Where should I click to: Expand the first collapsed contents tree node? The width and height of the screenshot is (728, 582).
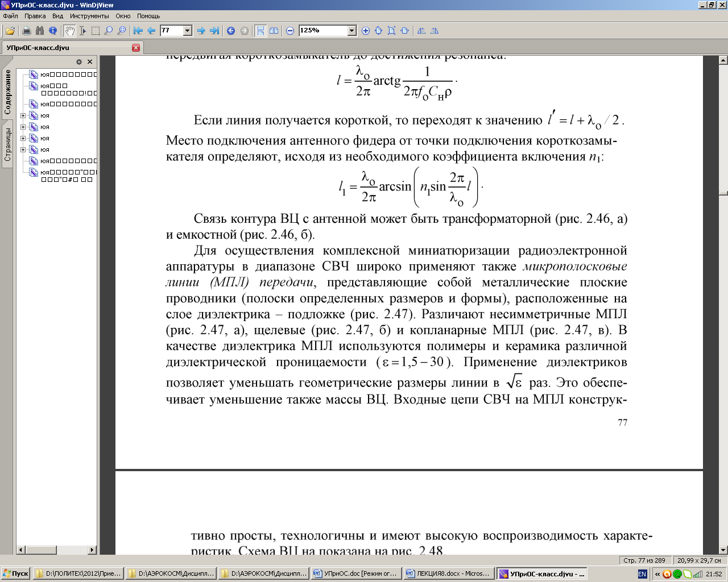[x=23, y=115]
